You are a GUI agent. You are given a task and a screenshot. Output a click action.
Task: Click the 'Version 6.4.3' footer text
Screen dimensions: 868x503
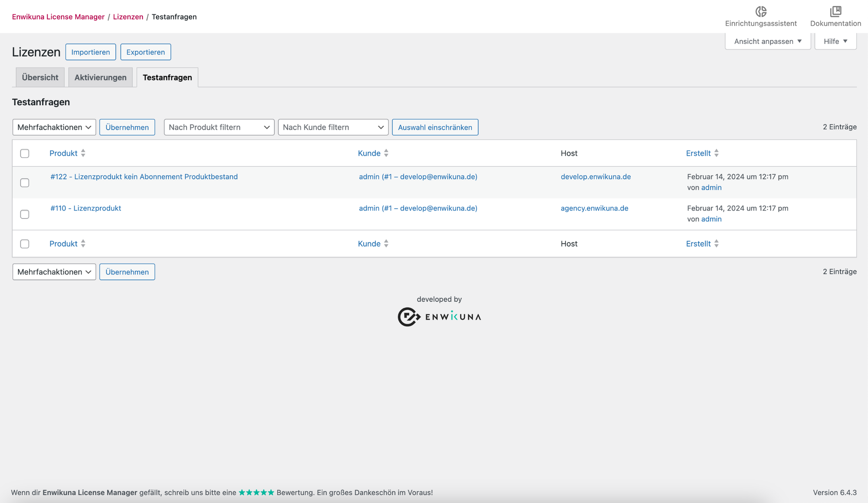pos(835,493)
